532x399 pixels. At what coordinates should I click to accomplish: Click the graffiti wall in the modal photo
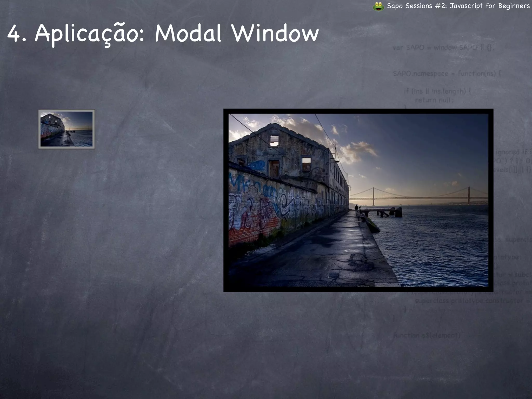pos(273,203)
